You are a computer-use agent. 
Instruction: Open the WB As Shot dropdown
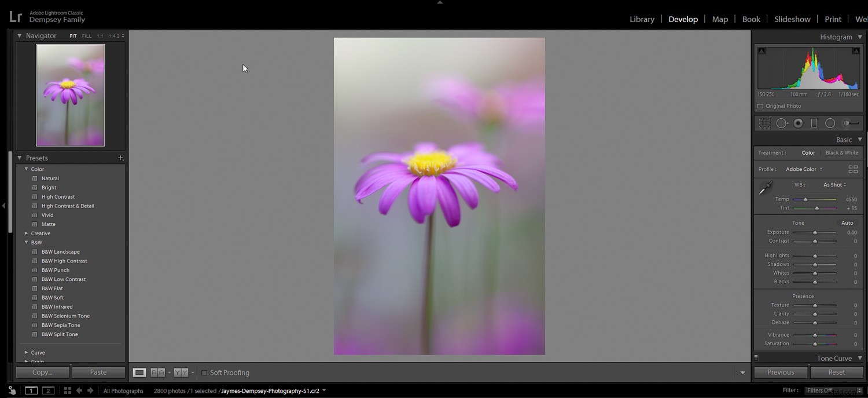(834, 184)
